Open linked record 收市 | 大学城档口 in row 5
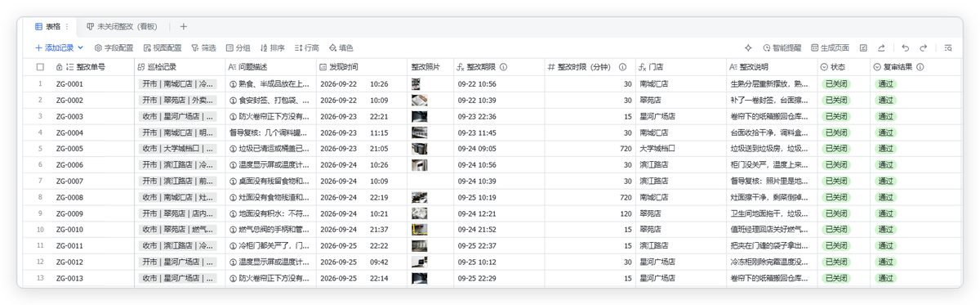 tap(178, 149)
